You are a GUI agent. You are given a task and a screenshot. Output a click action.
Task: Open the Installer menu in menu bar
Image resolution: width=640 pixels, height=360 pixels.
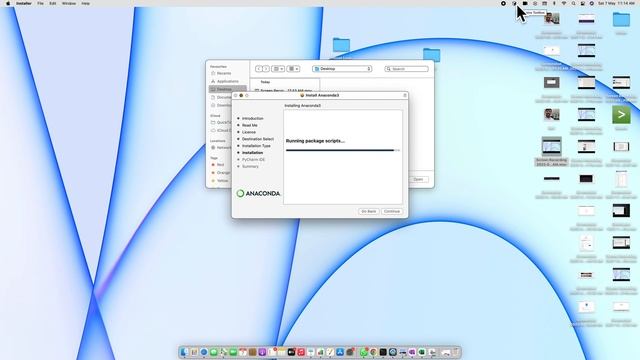coord(24,3)
